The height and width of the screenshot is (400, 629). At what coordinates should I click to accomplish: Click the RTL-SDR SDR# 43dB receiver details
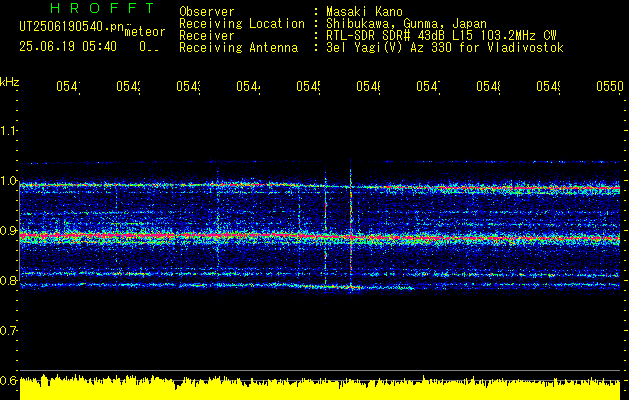[x=441, y=36]
